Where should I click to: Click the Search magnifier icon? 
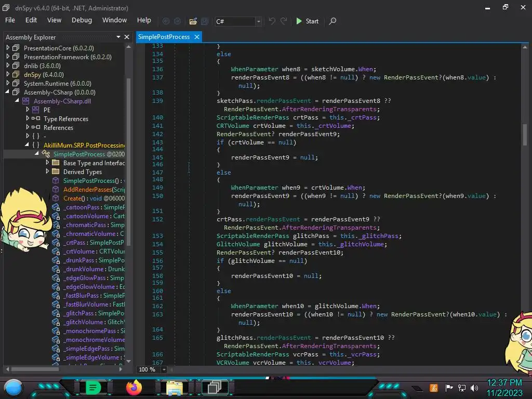click(x=333, y=21)
